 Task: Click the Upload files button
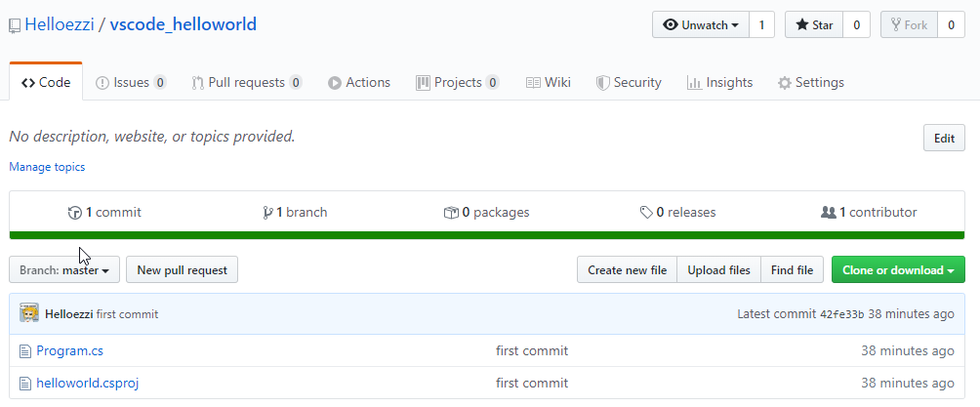click(718, 269)
